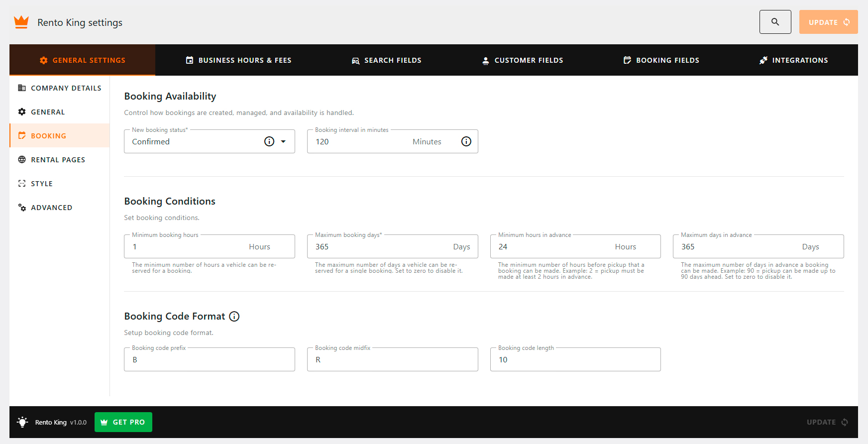Open Company Details in sidebar
The width and height of the screenshot is (868, 444).
click(x=60, y=88)
